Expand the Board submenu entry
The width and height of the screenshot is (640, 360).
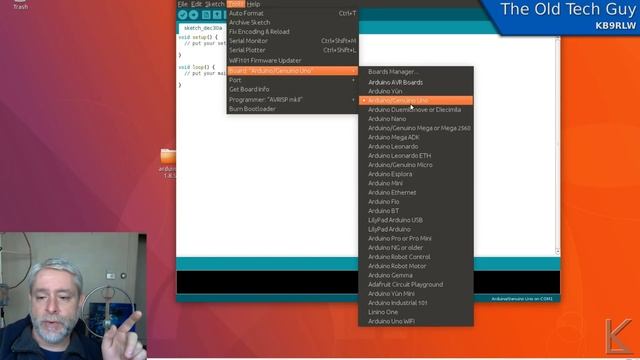[x=292, y=71]
